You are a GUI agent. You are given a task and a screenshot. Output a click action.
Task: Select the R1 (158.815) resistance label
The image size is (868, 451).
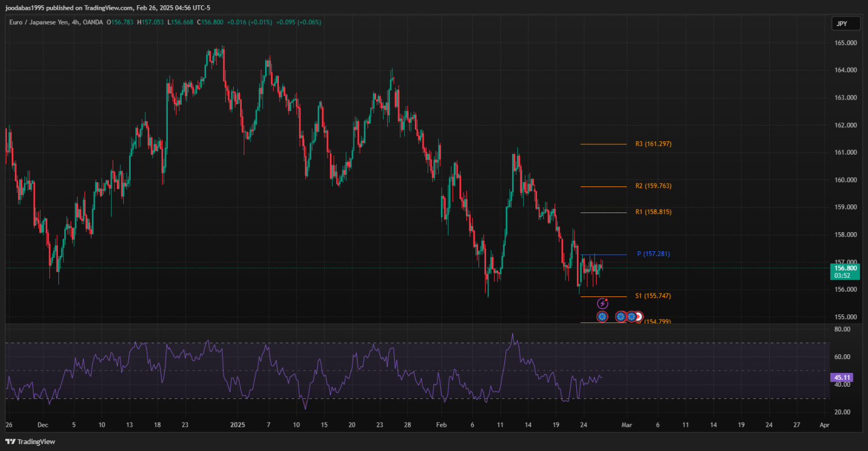coord(653,212)
